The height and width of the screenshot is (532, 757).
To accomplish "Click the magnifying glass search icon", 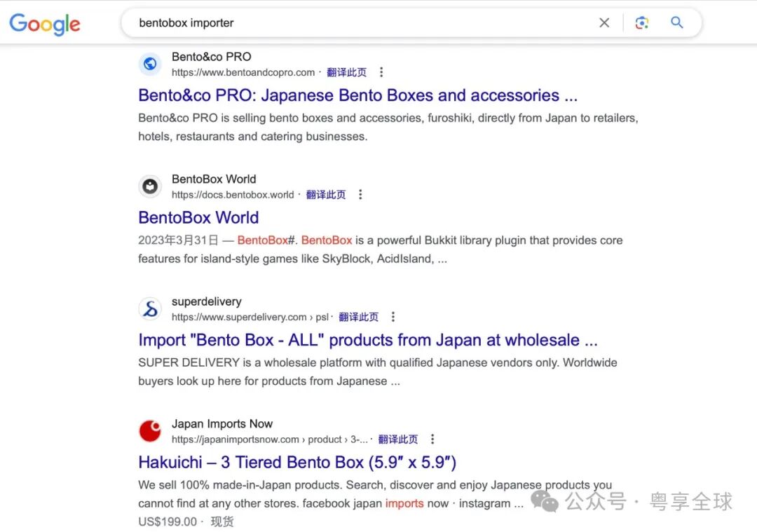I will tap(677, 22).
